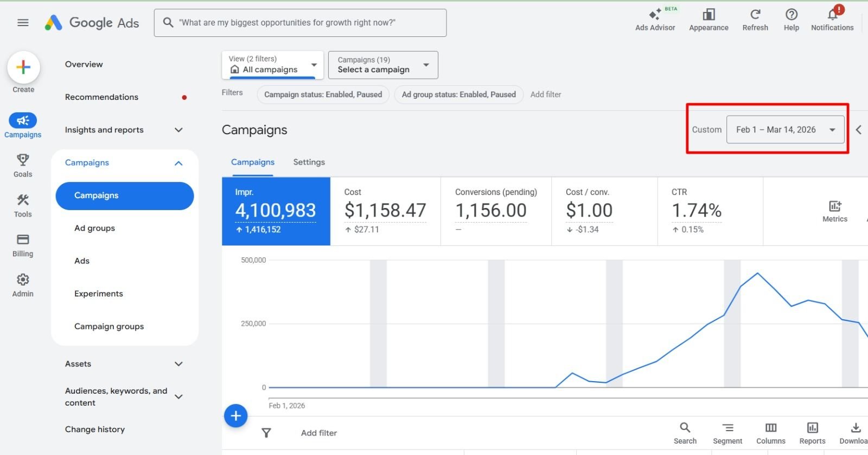Click Add filter next to status filters

click(546, 94)
